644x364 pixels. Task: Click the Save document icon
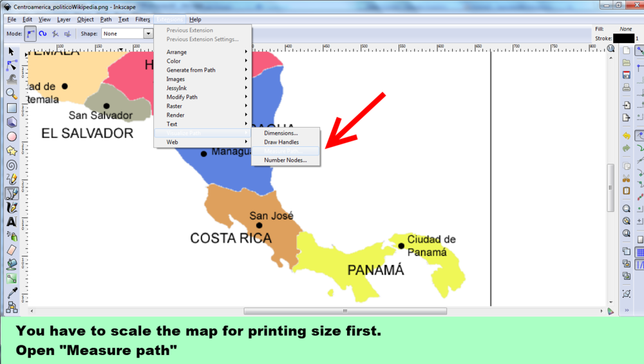627,75
